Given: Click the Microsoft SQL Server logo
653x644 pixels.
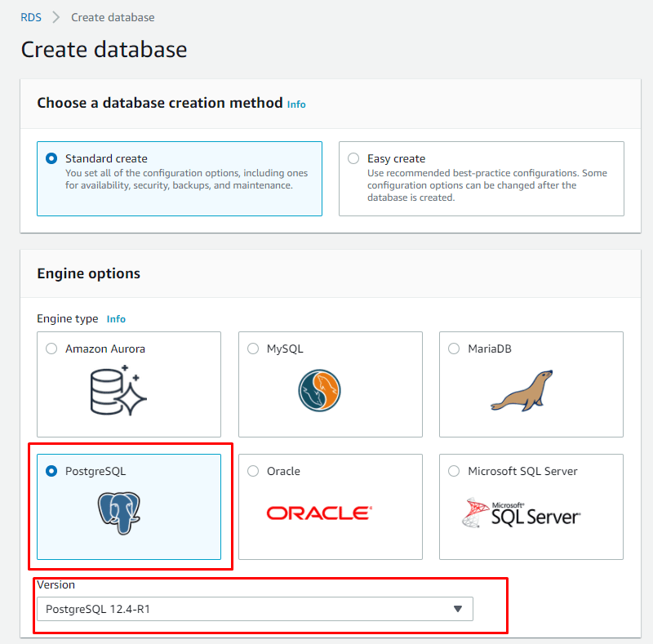Looking at the screenshot, I should (521, 513).
